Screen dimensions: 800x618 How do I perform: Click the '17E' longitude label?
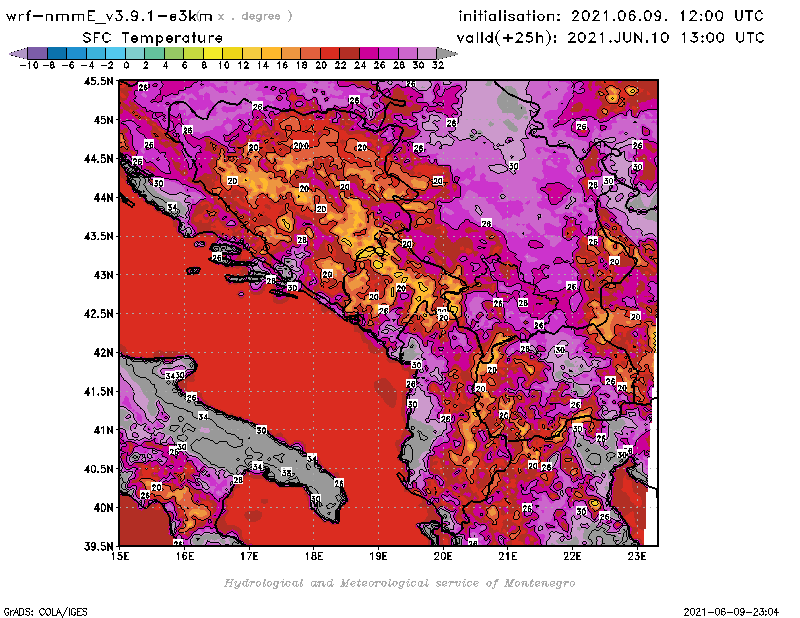(249, 556)
